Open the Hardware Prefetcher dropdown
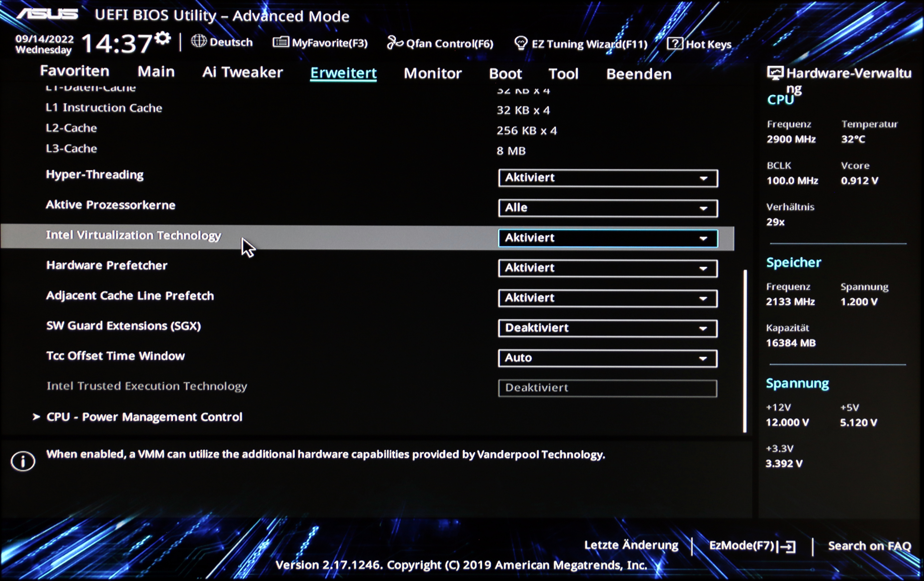This screenshot has height=581, width=924. click(x=608, y=268)
